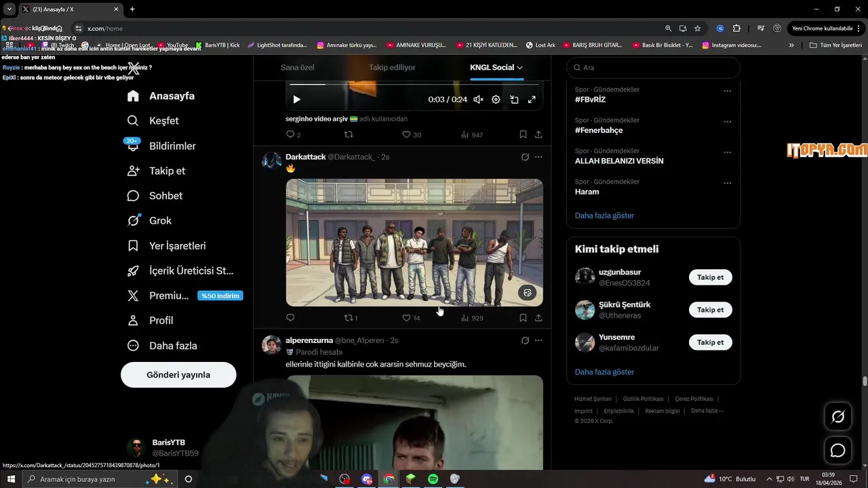Like the Darkattack post with 14 likes
Image resolution: width=868 pixels, height=488 pixels.
coord(412,318)
